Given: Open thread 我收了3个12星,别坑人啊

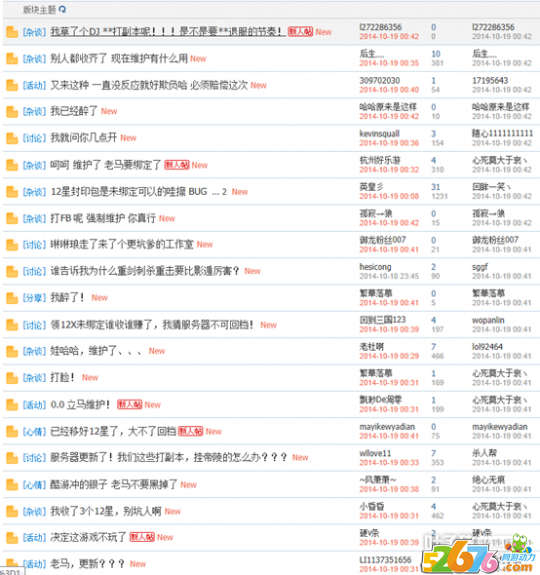Looking at the screenshot, I should (x=106, y=511).
